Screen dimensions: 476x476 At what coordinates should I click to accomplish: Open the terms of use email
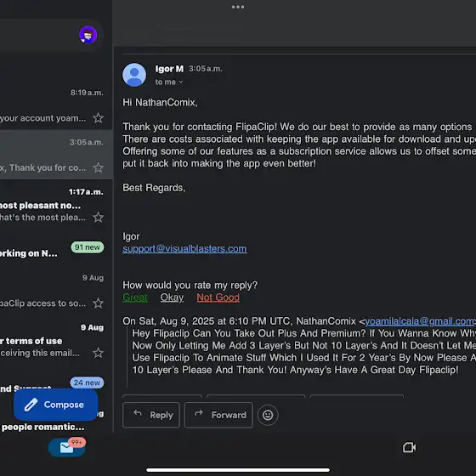point(56,341)
